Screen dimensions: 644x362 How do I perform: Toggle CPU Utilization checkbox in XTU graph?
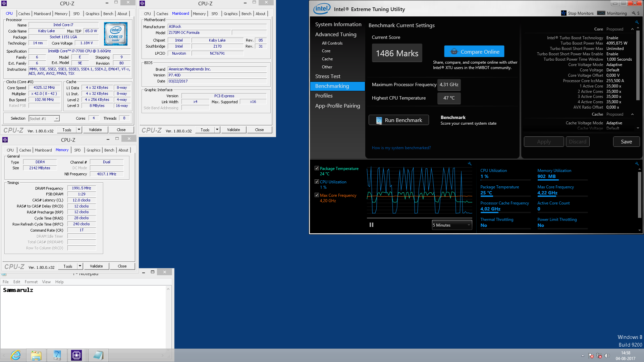[317, 182]
